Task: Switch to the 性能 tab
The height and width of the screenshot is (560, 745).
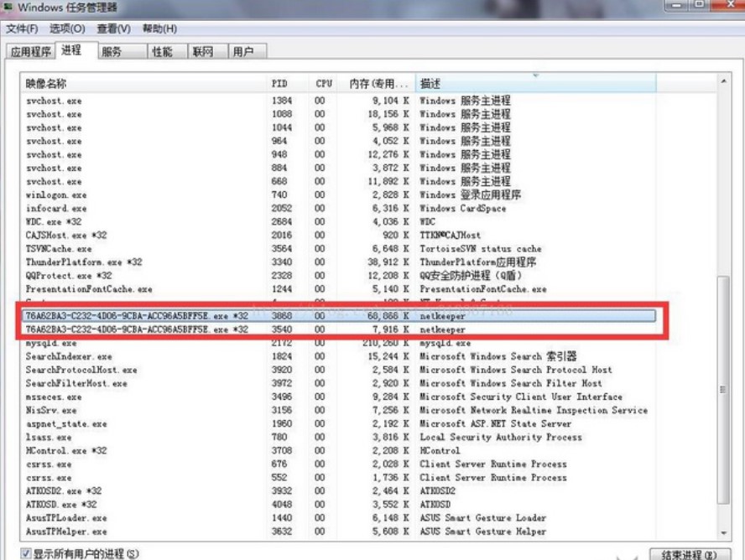Action: click(164, 50)
